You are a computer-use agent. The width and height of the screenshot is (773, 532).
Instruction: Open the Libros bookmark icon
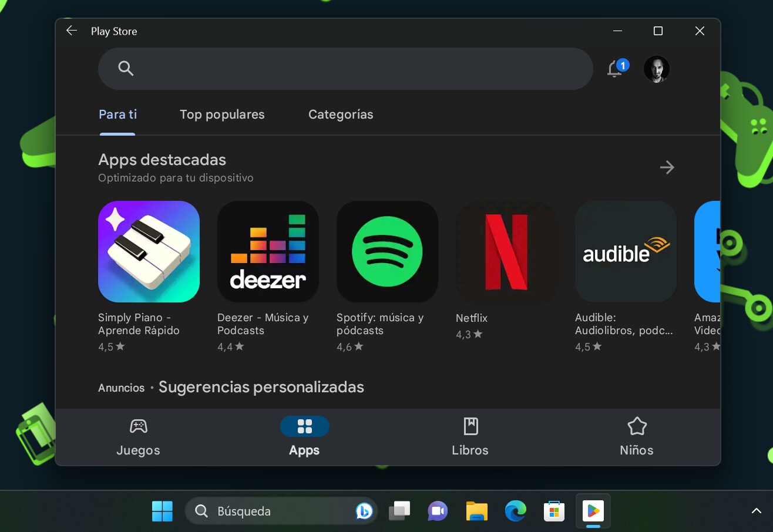point(470,426)
